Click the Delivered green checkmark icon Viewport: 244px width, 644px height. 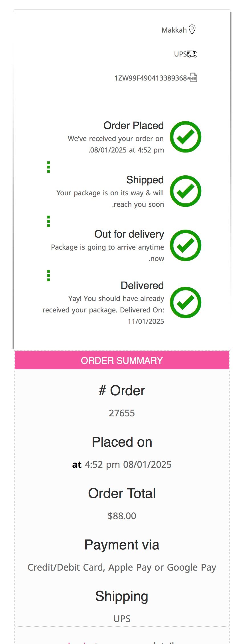186,302
